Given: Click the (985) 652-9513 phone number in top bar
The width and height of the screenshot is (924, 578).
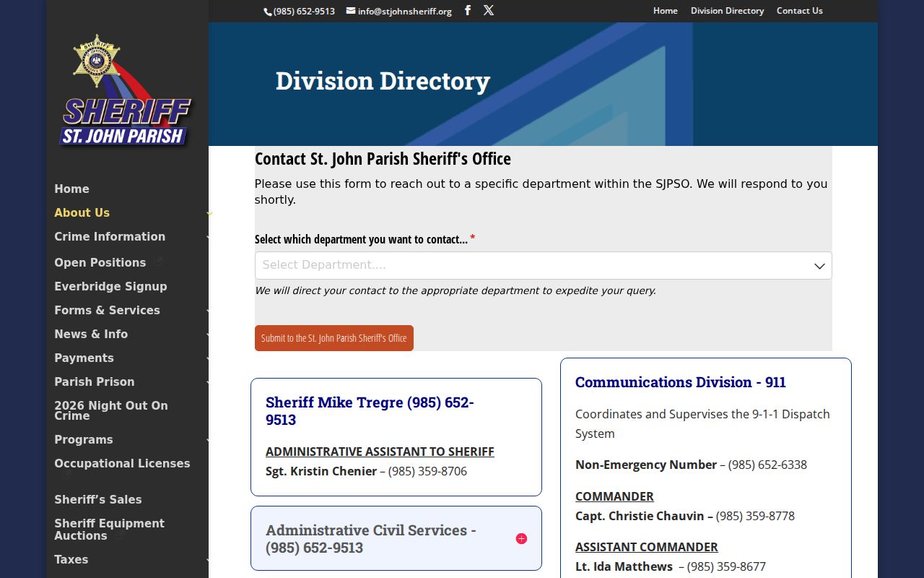Looking at the screenshot, I should (304, 11).
